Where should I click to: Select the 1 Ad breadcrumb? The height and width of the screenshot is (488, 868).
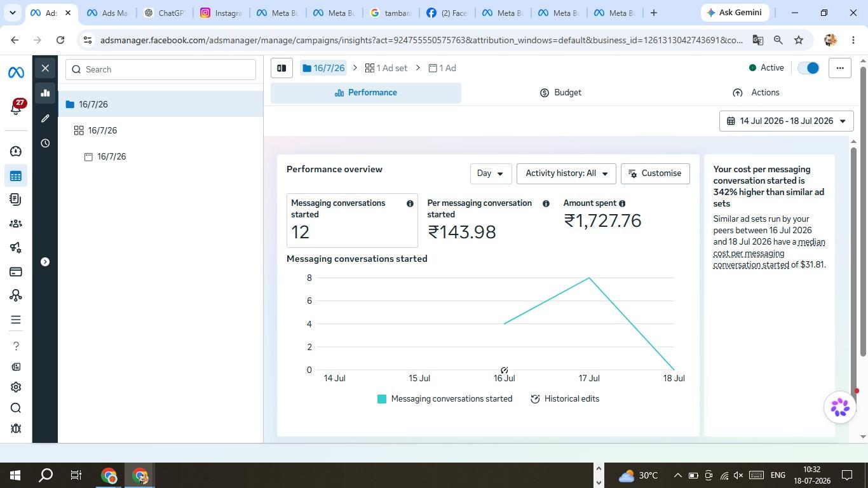tap(442, 68)
